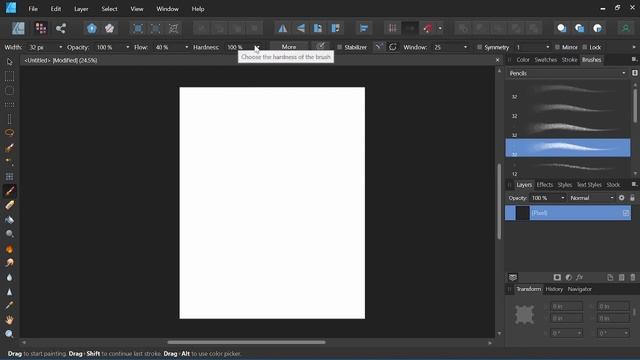The width and height of the screenshot is (640, 360).
Task: Select the Paint Brush tool
Action: coord(9,191)
